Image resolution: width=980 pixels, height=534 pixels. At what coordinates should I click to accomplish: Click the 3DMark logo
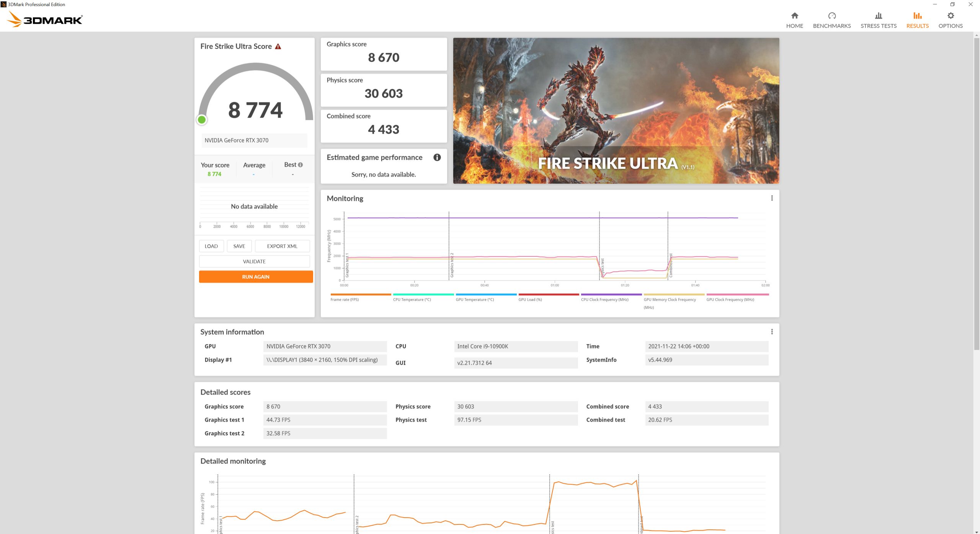point(45,19)
